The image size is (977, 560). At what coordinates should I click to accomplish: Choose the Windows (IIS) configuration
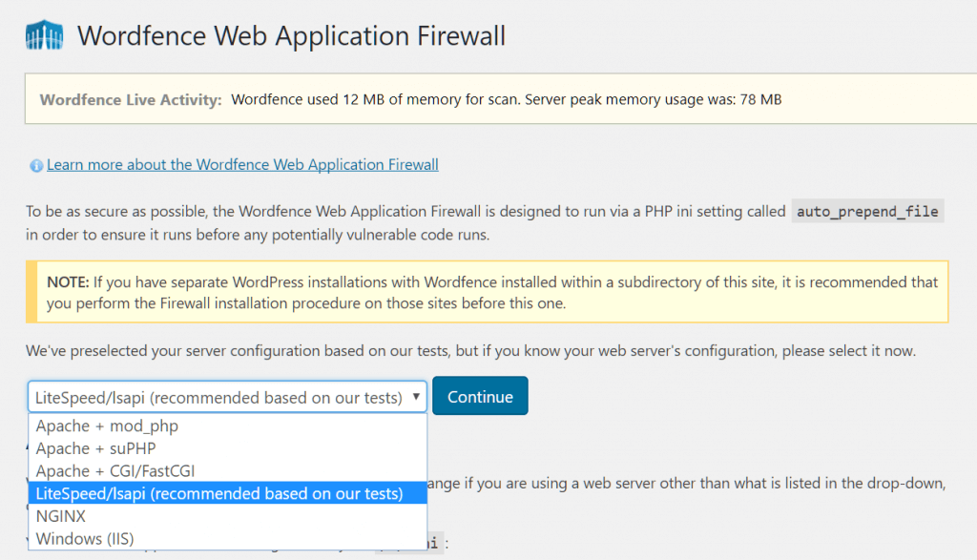coord(82,538)
